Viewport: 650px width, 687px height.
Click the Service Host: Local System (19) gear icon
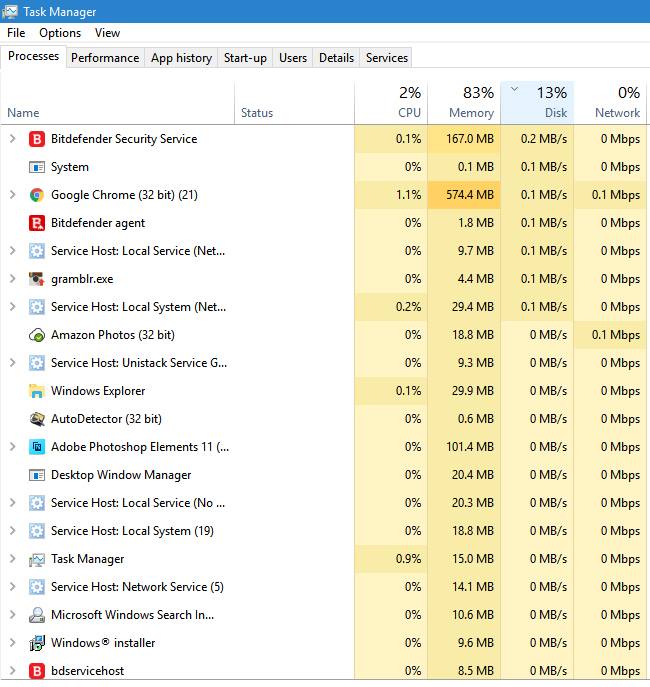37,531
